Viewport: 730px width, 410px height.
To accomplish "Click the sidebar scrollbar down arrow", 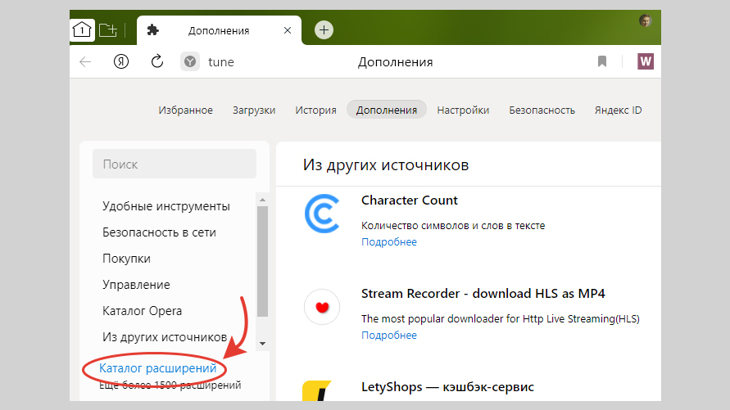I will pyautogui.click(x=262, y=343).
